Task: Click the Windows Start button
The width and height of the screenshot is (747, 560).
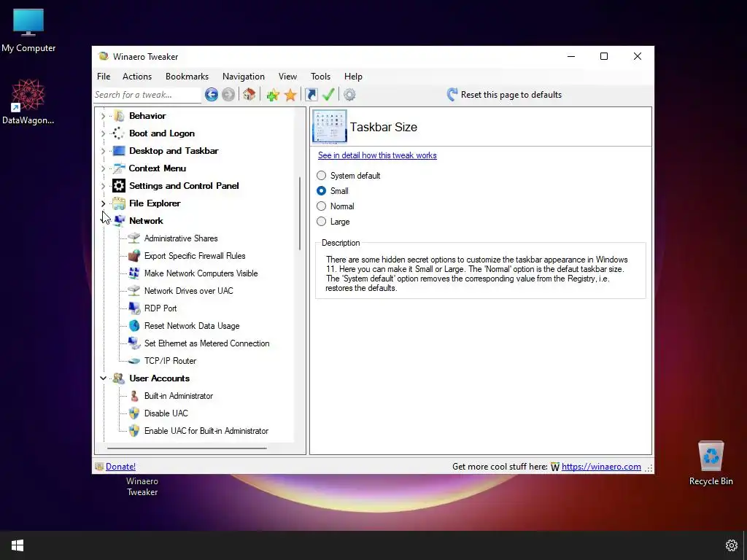Action: point(18,545)
